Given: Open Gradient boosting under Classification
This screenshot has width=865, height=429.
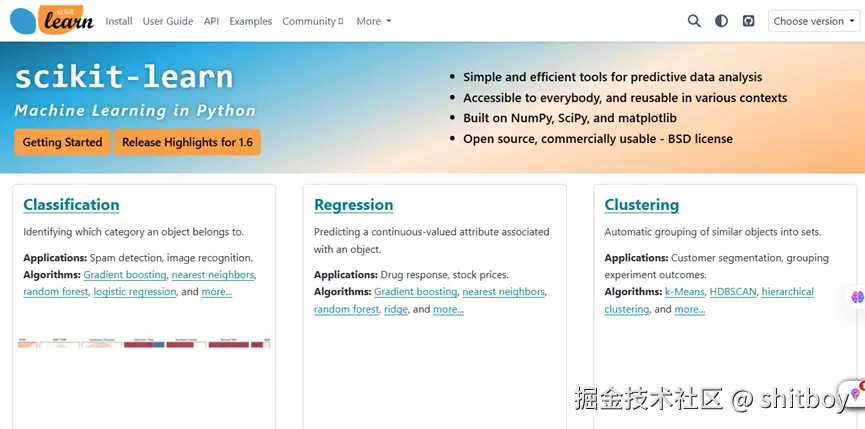Looking at the screenshot, I should tap(125, 275).
